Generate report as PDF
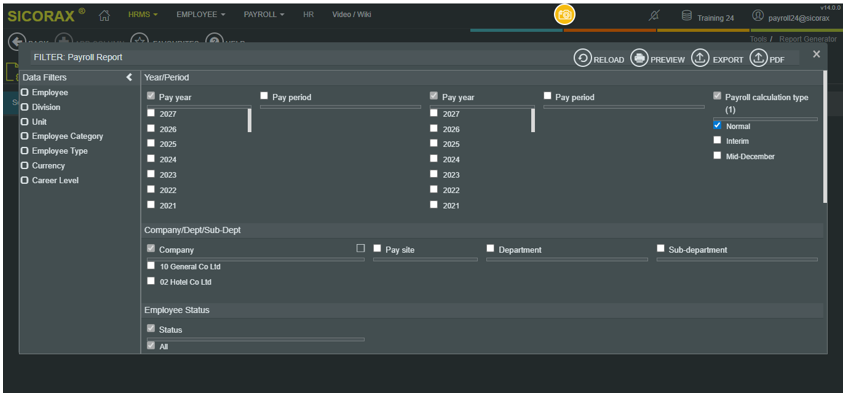Image resolution: width=846 pixels, height=397 pixels. pos(767,59)
